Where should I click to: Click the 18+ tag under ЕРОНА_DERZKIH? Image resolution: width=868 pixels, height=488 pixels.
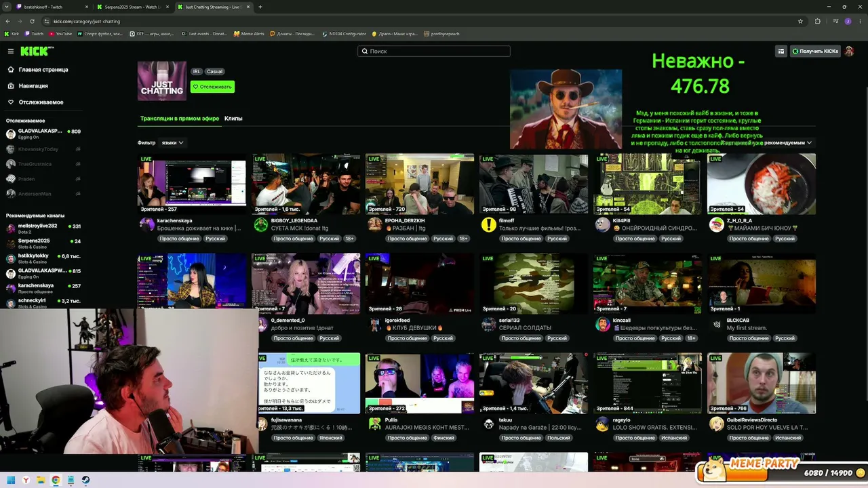pyautogui.click(x=463, y=239)
